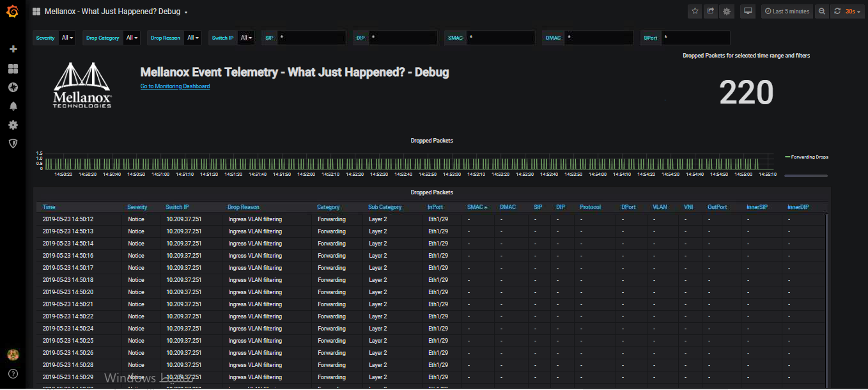Sort table by VNI column
This screenshot has width=868, height=390.
point(688,207)
